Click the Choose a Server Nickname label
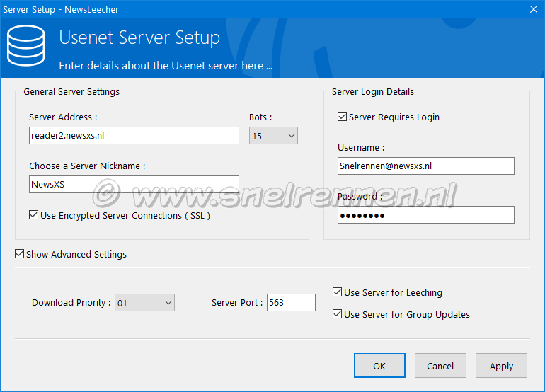 pos(87,166)
